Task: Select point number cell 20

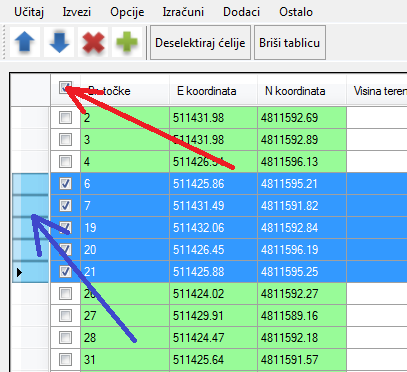Action: (x=125, y=250)
